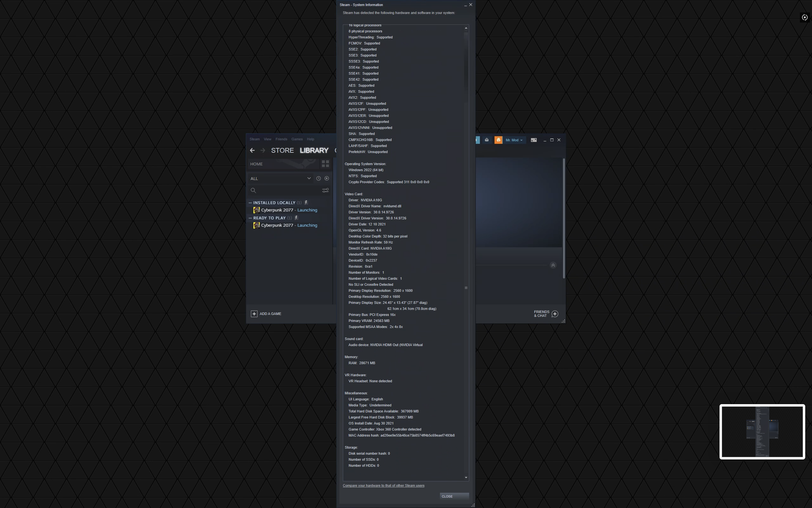Click the library search magnifier icon

[253, 190]
